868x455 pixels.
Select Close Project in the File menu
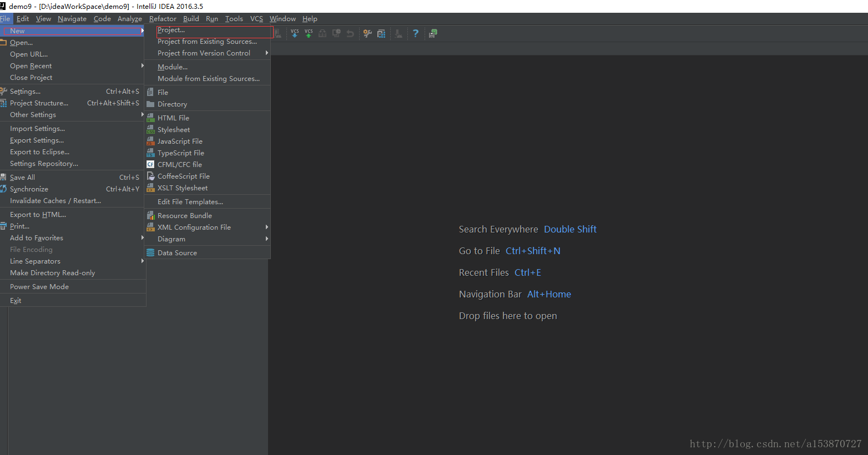[x=73, y=78]
